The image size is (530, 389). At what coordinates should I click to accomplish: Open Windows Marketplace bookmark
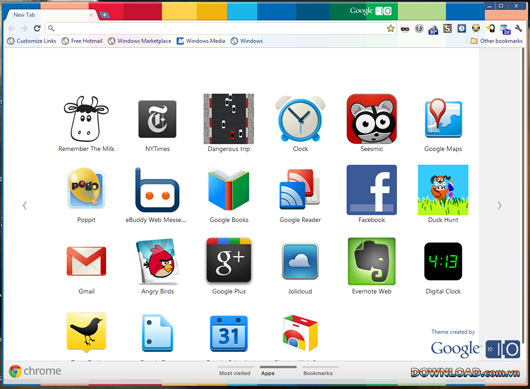point(140,41)
